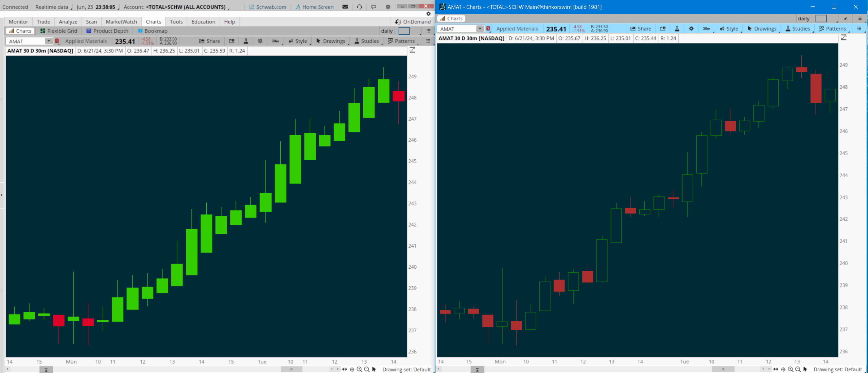Click the red symbol link badge in left chart

pos(57,41)
